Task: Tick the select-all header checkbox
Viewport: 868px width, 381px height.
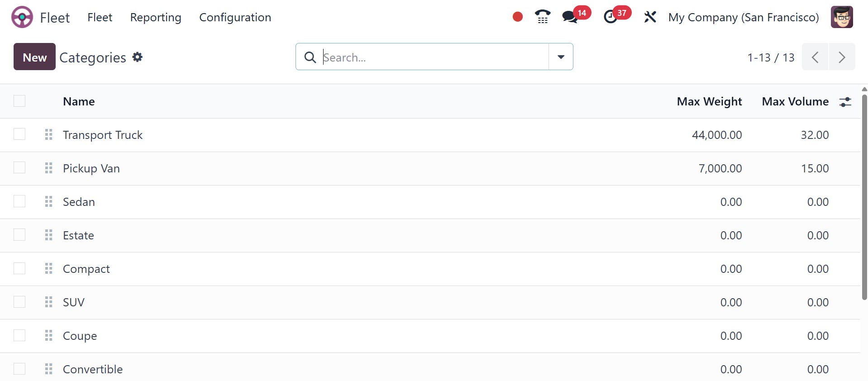Action: pos(19,101)
